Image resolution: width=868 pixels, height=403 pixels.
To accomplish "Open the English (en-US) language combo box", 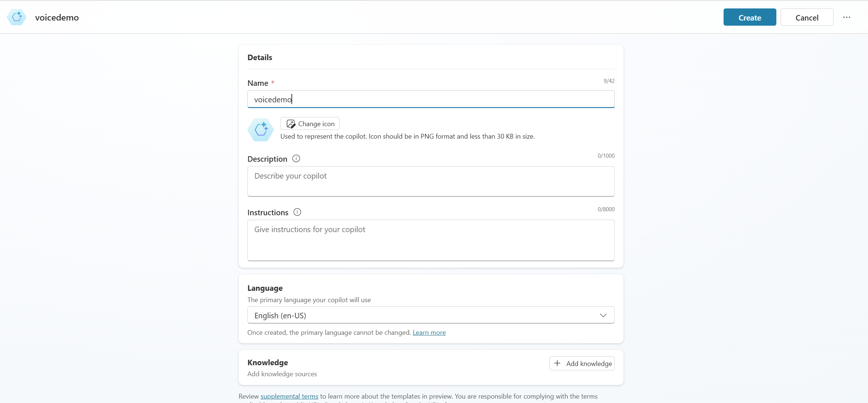I will pos(431,315).
